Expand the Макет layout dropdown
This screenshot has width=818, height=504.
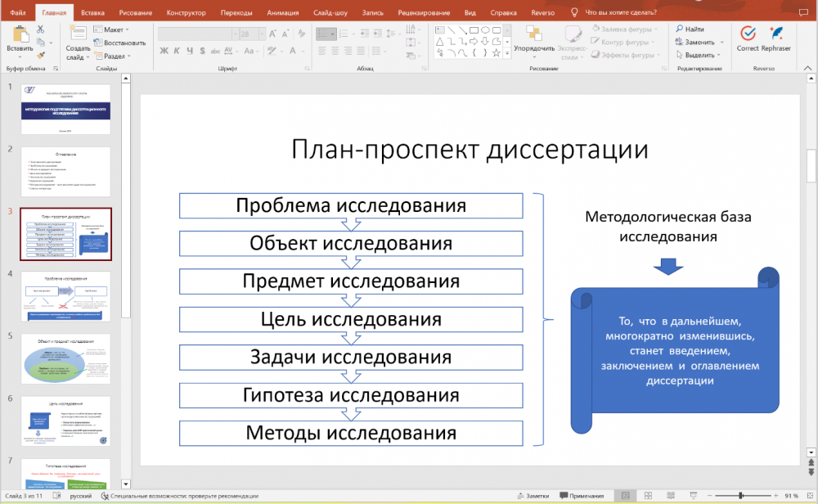click(113, 29)
